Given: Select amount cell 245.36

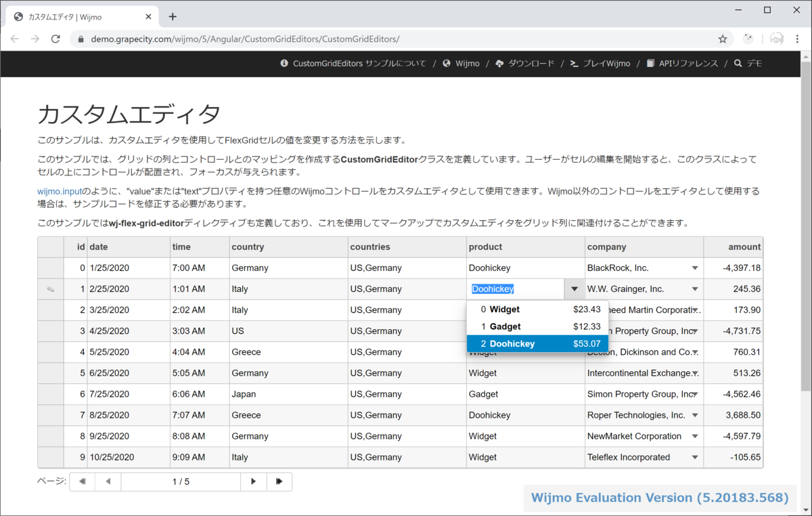Looking at the screenshot, I should (734, 289).
